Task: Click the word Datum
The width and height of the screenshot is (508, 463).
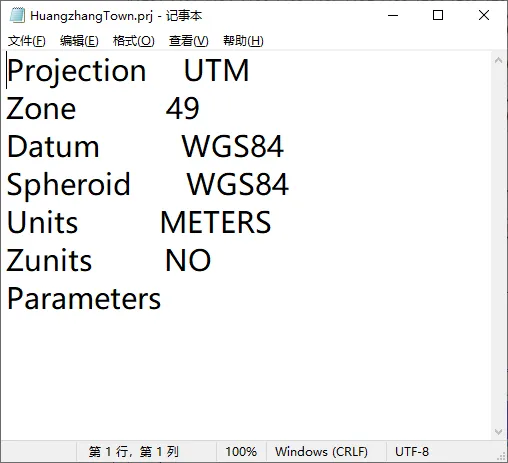Action: [x=53, y=147]
